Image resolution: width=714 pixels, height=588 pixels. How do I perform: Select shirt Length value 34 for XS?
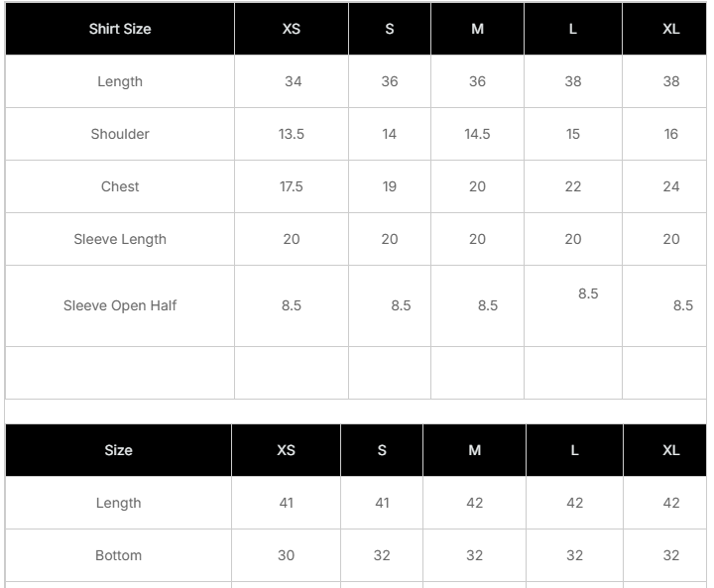coord(293,81)
